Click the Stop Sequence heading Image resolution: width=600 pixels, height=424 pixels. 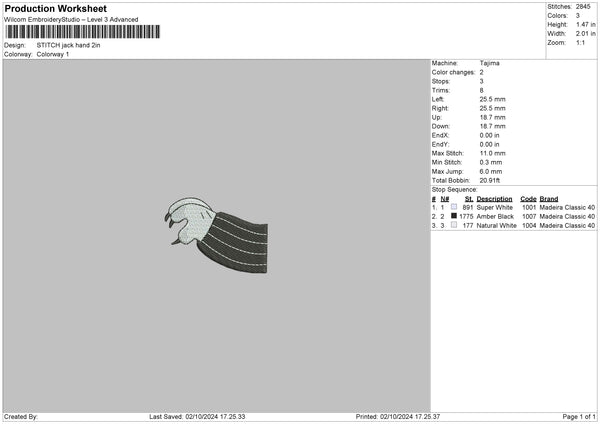click(x=455, y=189)
